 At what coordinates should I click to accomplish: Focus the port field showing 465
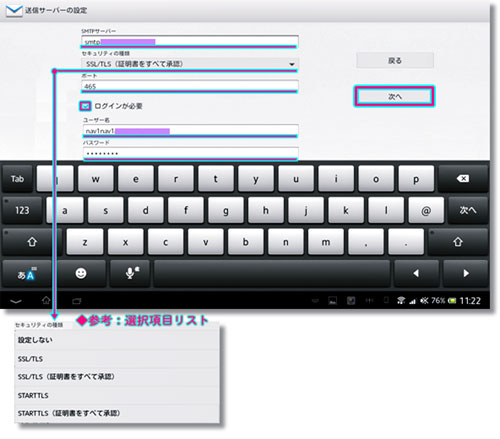(x=189, y=86)
